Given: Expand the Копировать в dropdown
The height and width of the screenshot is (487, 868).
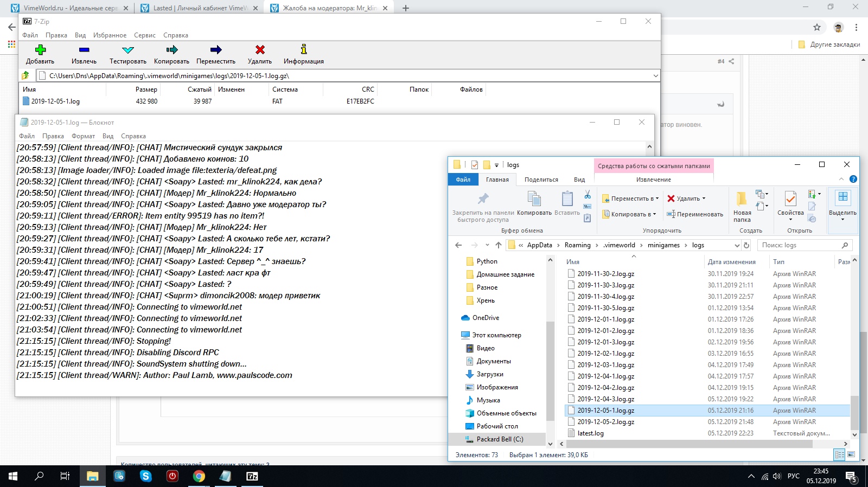Looking at the screenshot, I should coord(654,214).
